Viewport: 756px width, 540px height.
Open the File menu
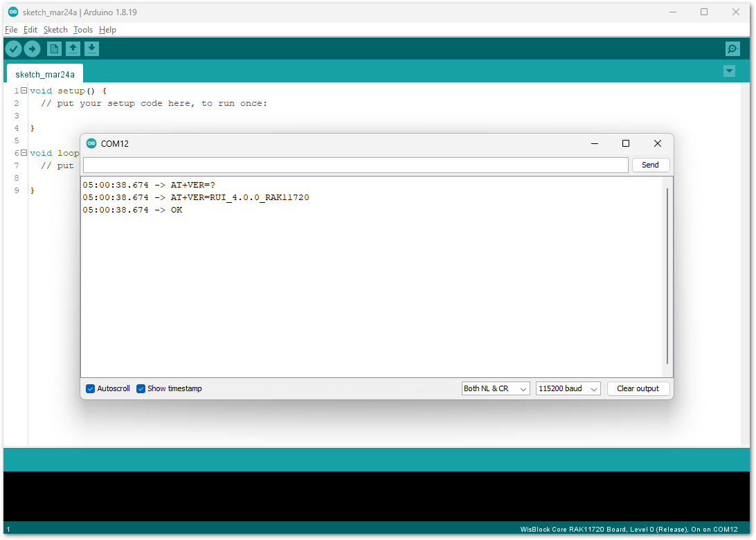pos(11,30)
